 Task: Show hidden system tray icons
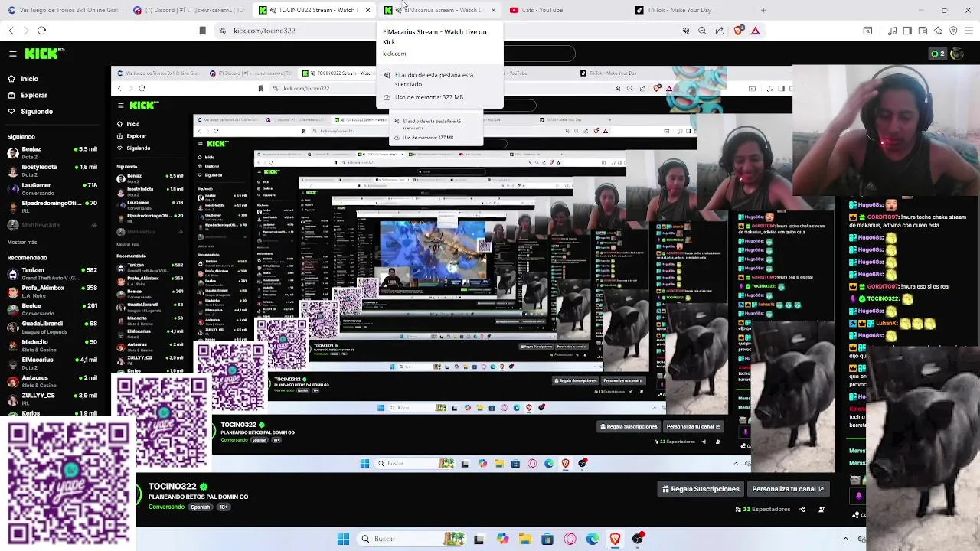point(845,539)
